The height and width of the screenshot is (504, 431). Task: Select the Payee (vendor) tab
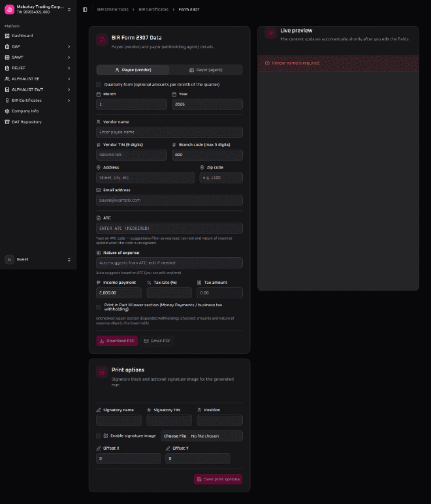tap(133, 70)
